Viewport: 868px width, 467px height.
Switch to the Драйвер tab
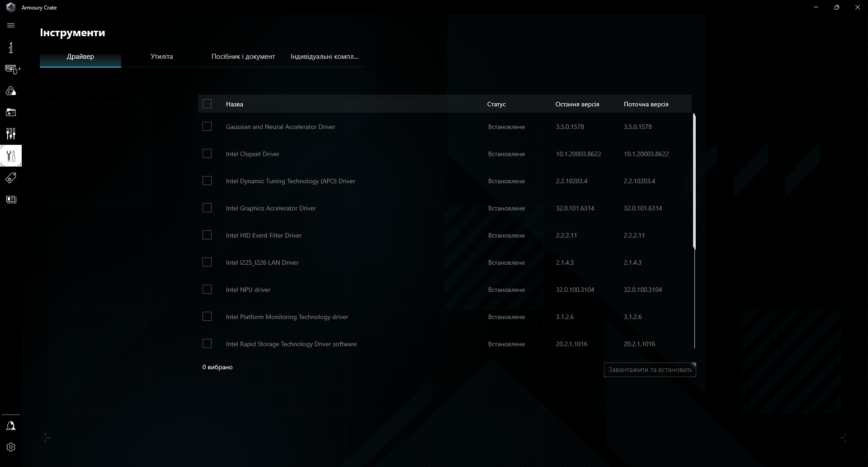80,57
